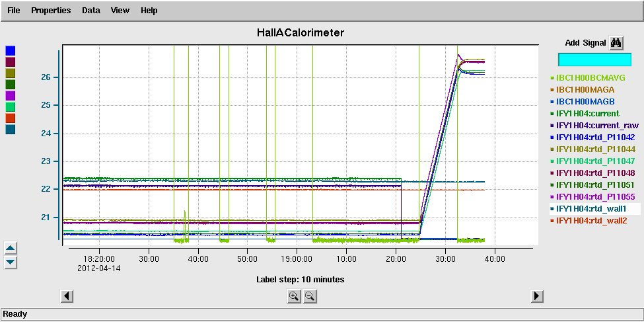Click the Ready status bar text

tap(15, 314)
